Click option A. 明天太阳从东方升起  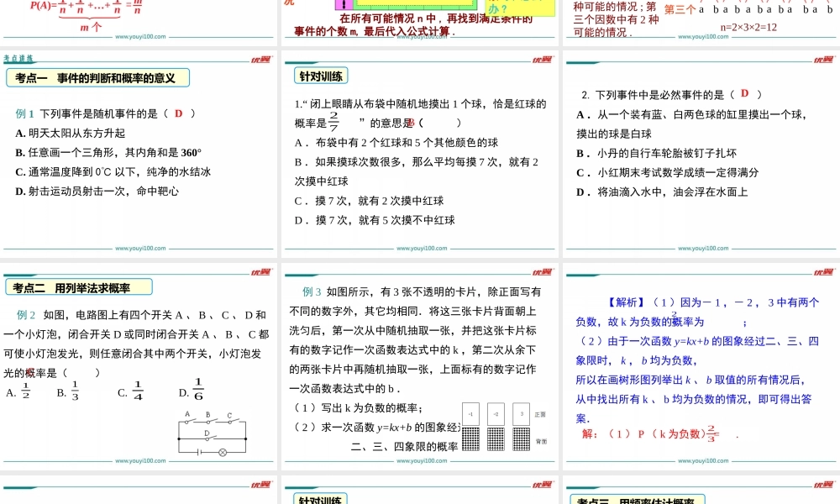click(x=71, y=134)
